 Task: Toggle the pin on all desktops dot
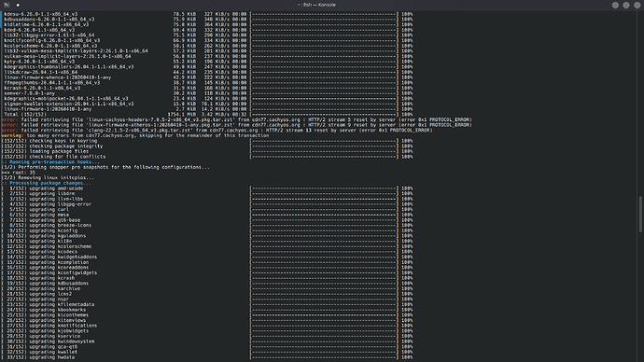click(x=18, y=5)
